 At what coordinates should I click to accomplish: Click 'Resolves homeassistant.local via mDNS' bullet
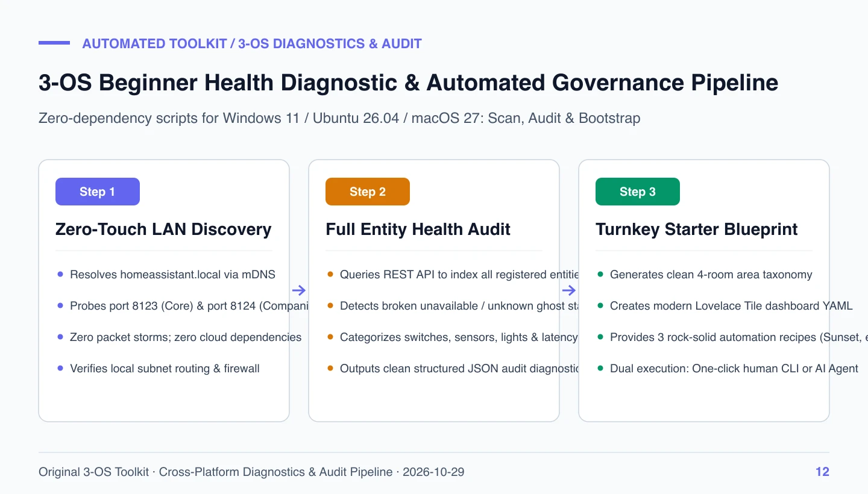pyautogui.click(x=172, y=275)
